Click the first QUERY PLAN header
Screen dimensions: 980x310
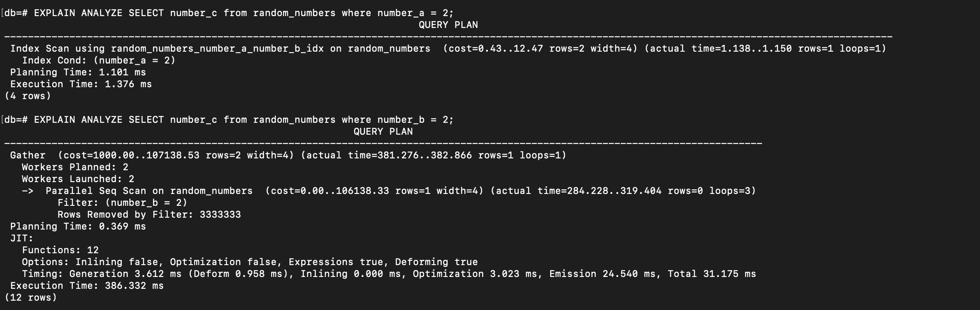pos(448,25)
